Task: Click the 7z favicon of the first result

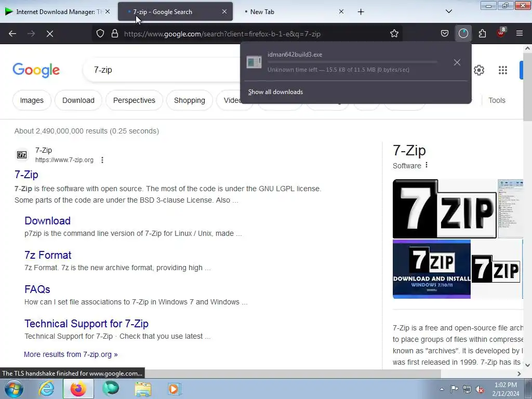Action: (x=22, y=155)
